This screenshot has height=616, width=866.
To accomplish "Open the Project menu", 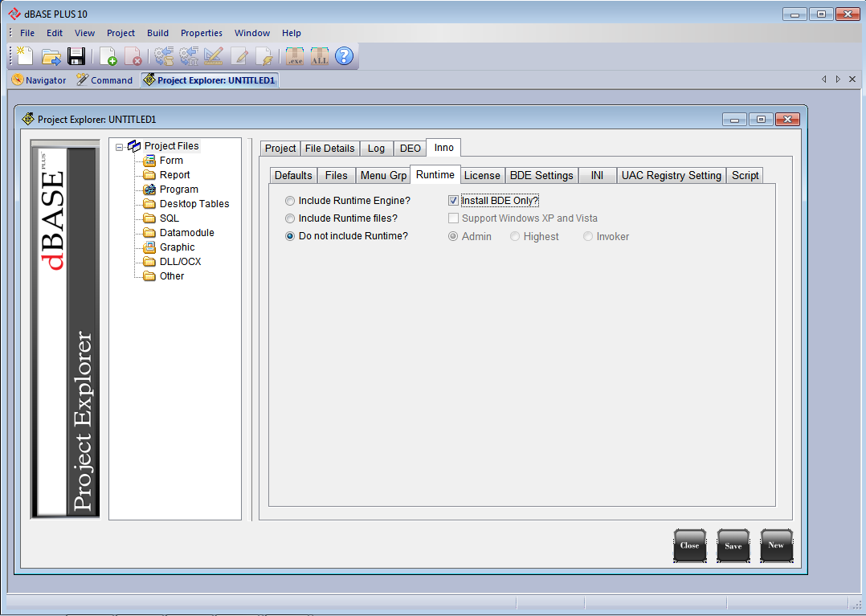I will (121, 33).
